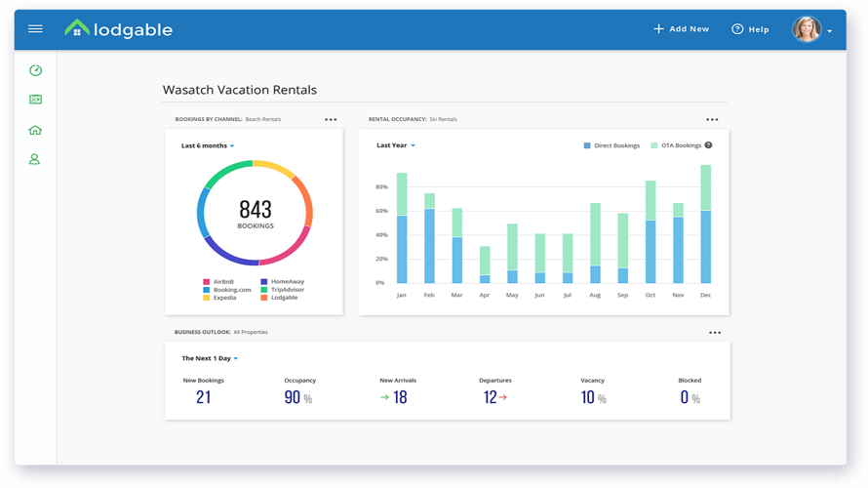Click New Bookings value 21

tap(203, 397)
